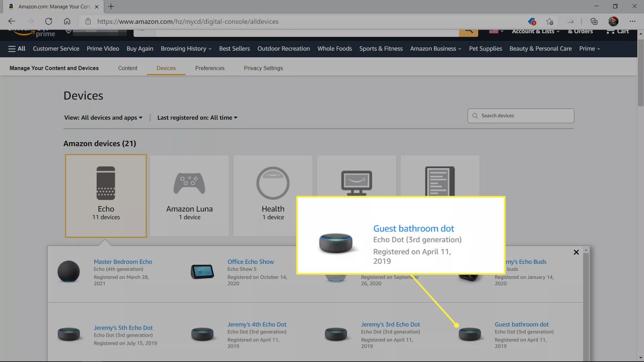Open browser settings three-dot menu
644x362 pixels.
coord(632,21)
